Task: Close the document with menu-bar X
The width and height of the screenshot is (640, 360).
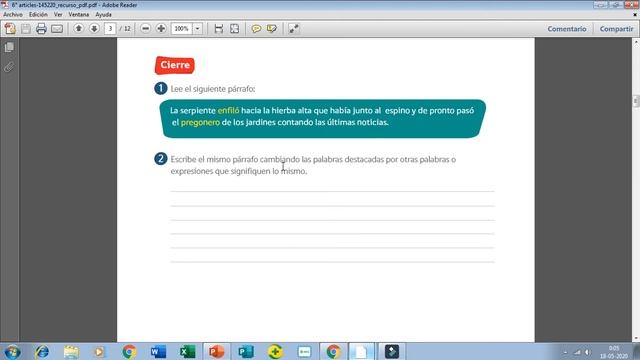Action: (x=635, y=14)
